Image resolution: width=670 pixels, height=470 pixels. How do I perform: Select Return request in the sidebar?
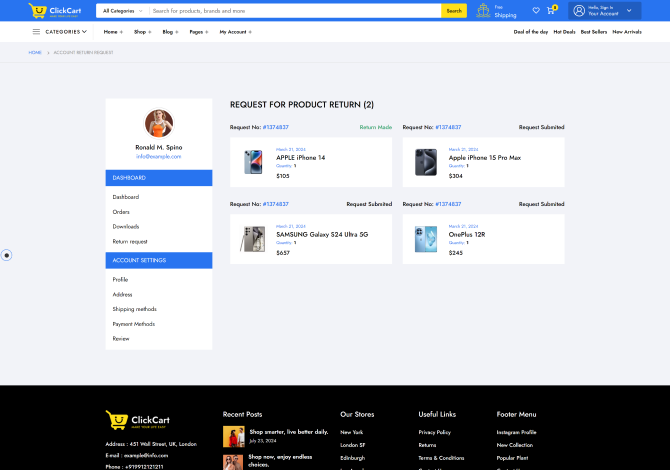[x=130, y=241]
